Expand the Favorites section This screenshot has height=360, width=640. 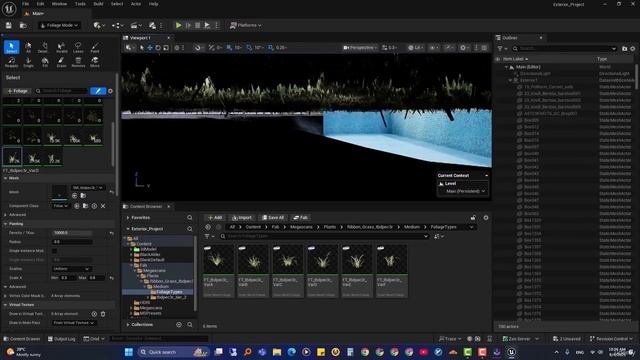pos(128,218)
